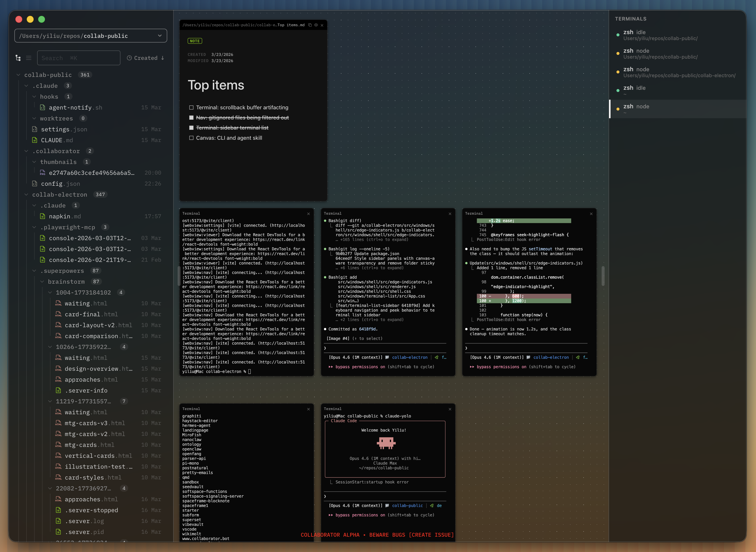This screenshot has height=552, width=756.
Task: Collapse the collab-electron folder
Action: (26, 194)
